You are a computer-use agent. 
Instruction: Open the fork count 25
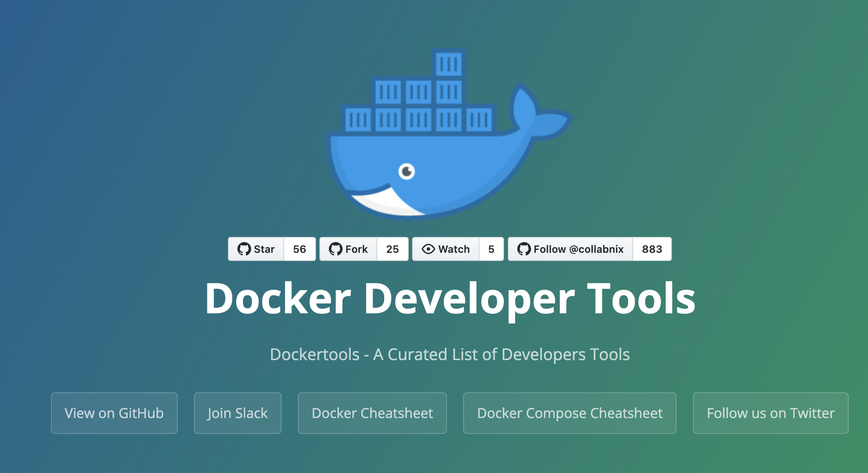click(392, 249)
